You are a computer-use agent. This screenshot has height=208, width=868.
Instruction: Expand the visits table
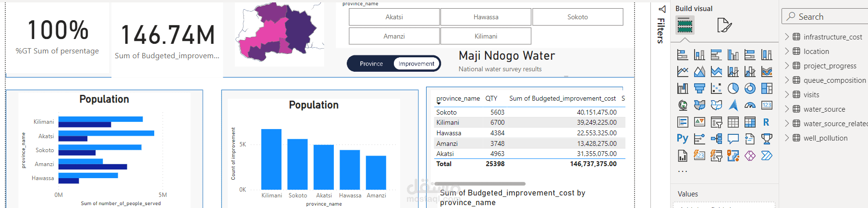tap(787, 94)
